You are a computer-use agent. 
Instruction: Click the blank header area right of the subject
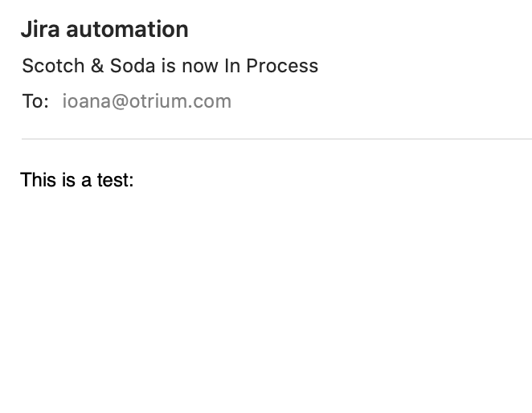[x=424, y=66]
